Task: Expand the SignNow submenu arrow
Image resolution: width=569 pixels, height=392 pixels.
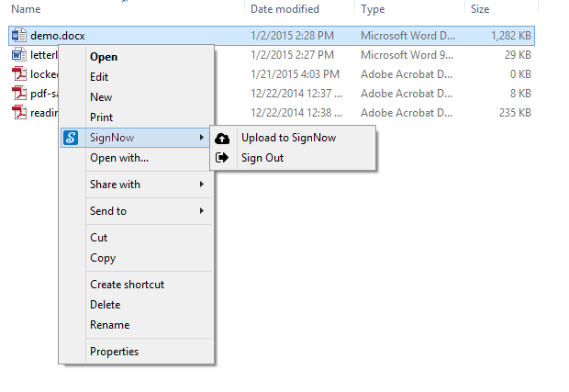Action: [x=202, y=138]
